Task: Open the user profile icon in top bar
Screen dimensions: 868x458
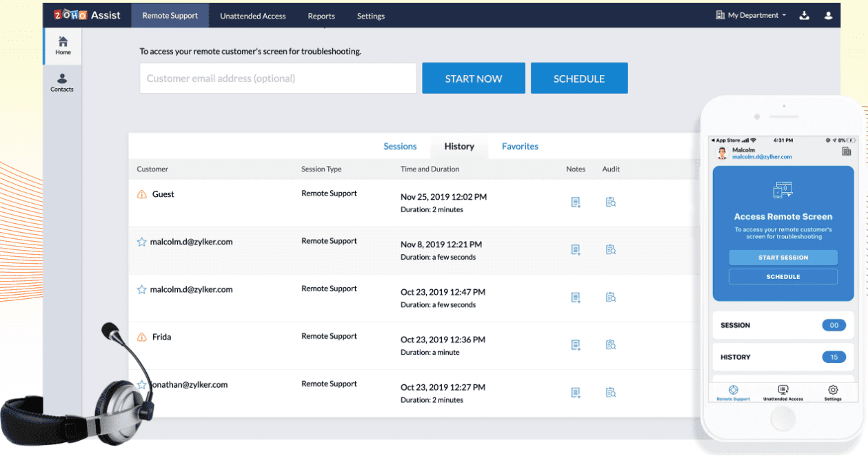Action: click(829, 15)
